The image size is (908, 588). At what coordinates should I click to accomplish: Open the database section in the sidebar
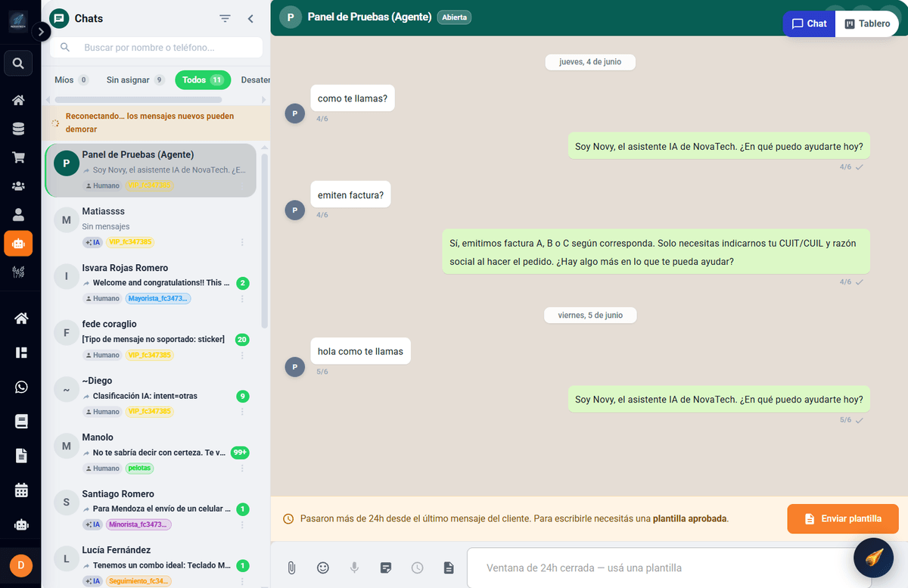18,129
